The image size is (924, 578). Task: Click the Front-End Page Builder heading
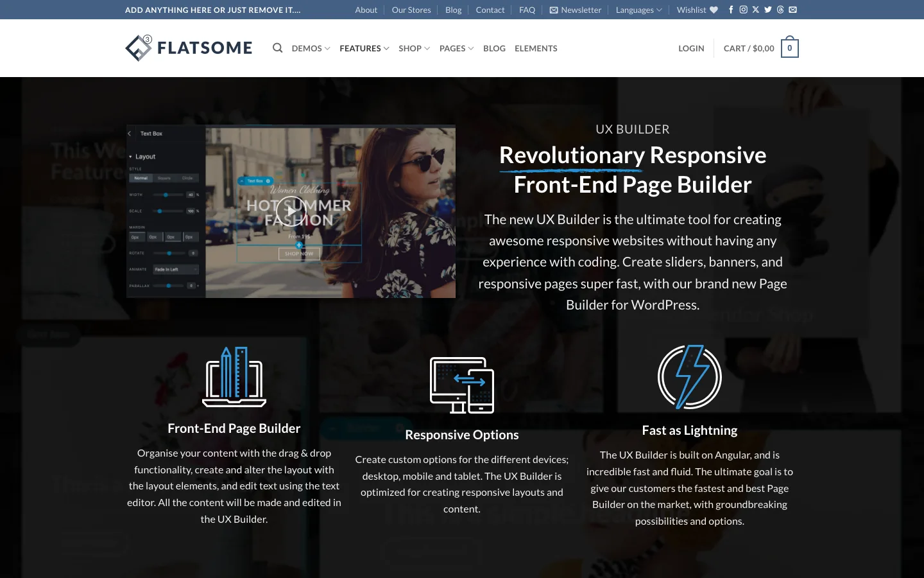(234, 428)
